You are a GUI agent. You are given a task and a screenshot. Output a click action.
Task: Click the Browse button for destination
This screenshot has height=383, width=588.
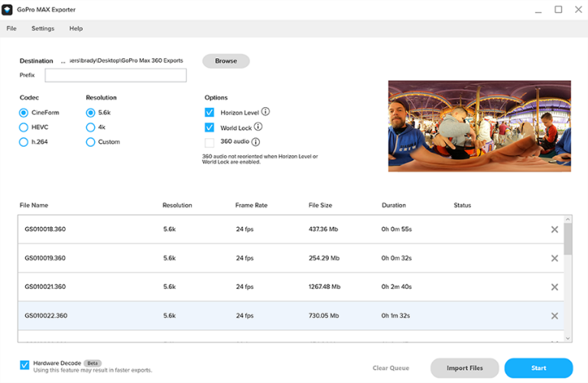[226, 61]
